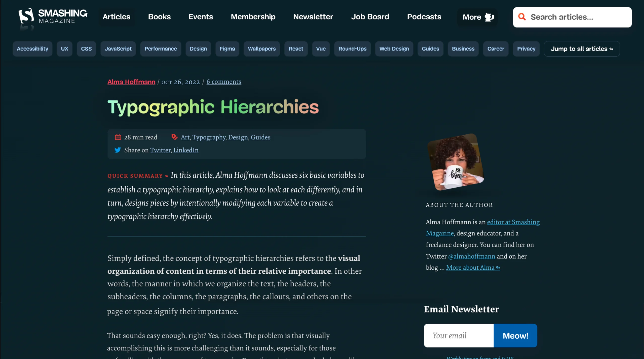Choose the Figma category pill
Viewport: 644px width, 359px height.
click(227, 49)
